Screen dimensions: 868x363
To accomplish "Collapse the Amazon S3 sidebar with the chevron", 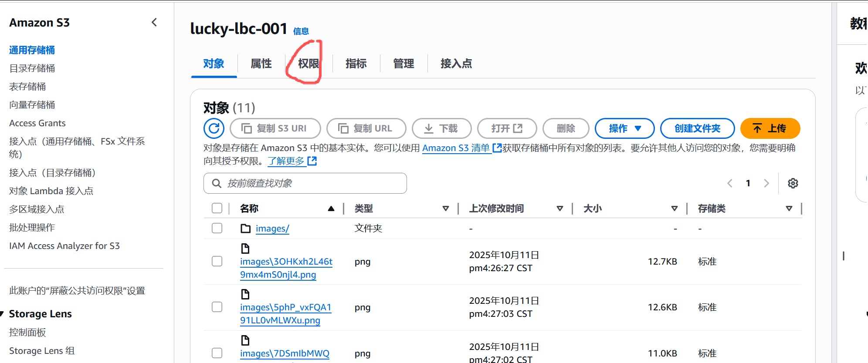I will (x=154, y=22).
